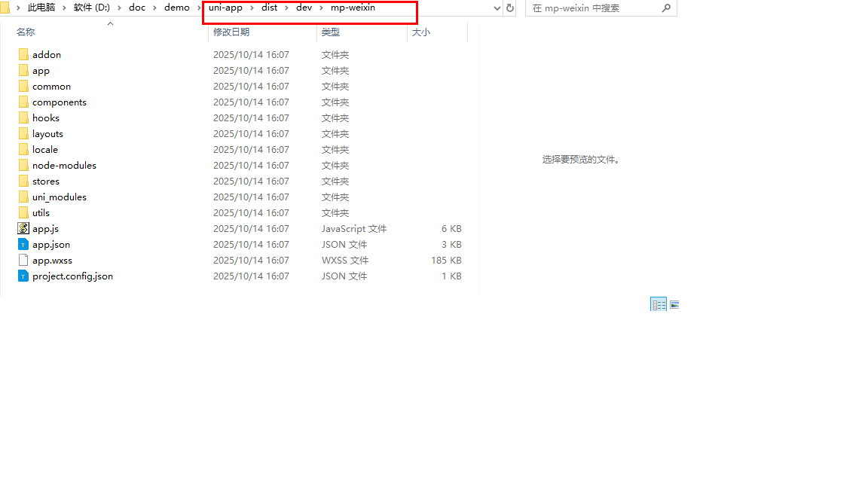Select the app.json file name
868x488 pixels.
[51, 244]
